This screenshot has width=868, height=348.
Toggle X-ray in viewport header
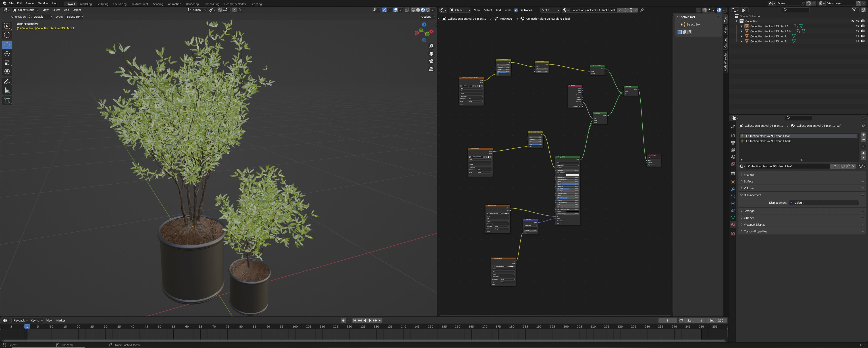tap(407, 10)
